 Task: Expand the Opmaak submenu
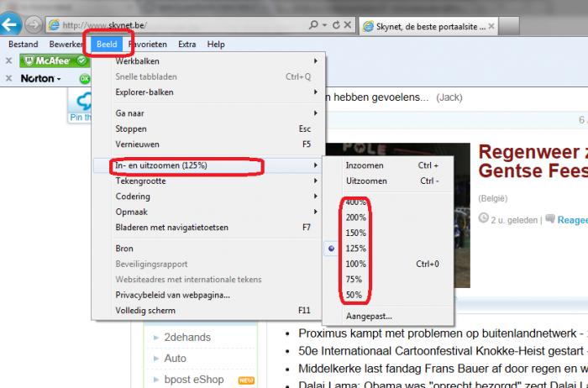coord(207,212)
